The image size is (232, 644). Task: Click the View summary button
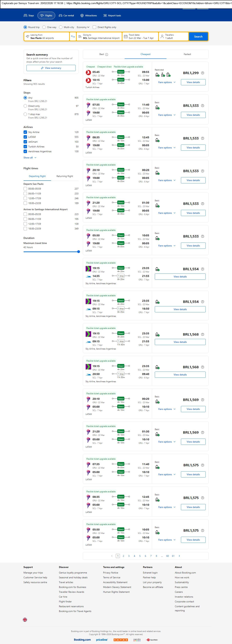(51, 68)
